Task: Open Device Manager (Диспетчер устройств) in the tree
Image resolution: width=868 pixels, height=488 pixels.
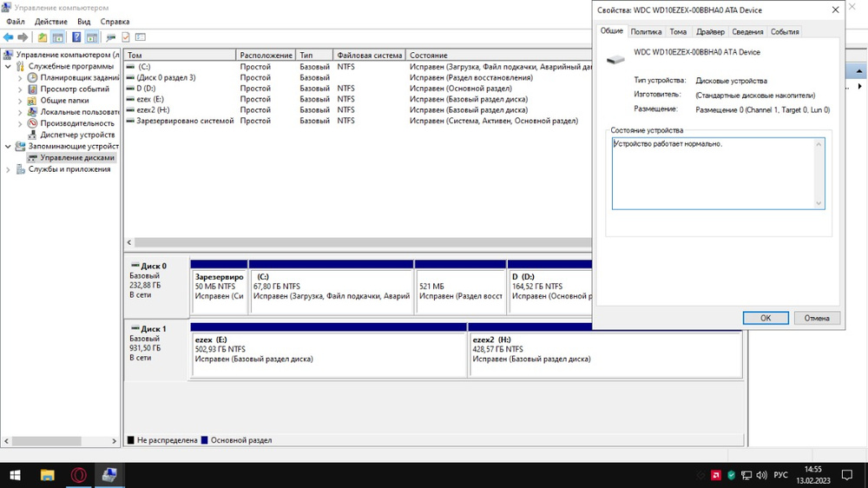Action: (x=77, y=135)
